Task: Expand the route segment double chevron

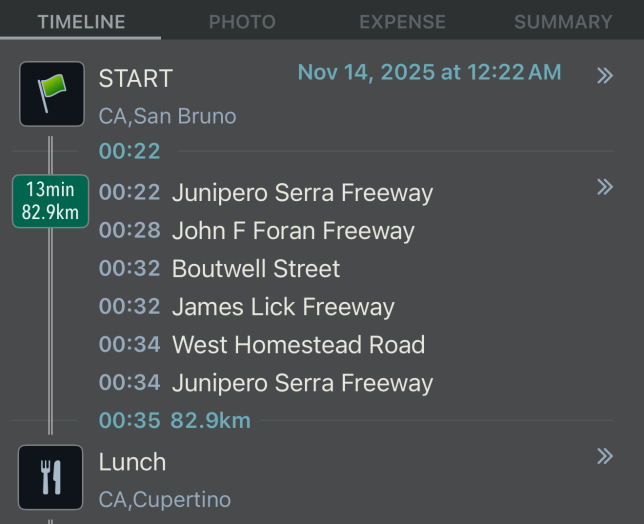Action: pos(604,187)
